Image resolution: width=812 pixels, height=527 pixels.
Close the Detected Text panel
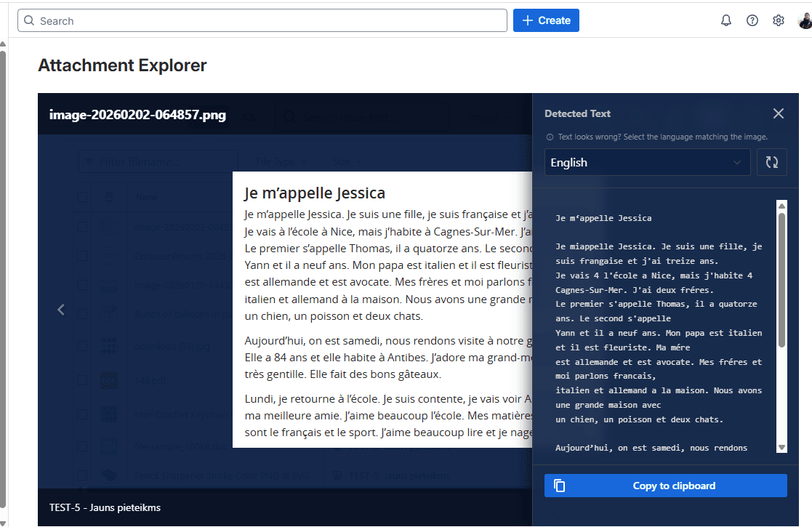[x=779, y=113]
